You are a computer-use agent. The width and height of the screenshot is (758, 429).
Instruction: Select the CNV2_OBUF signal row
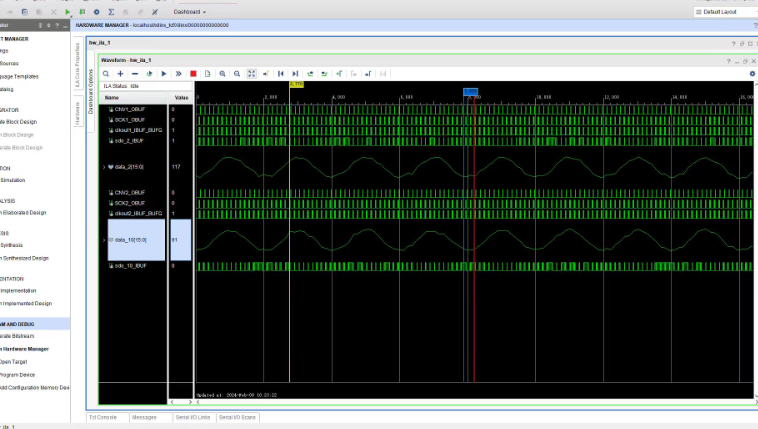[x=133, y=192]
